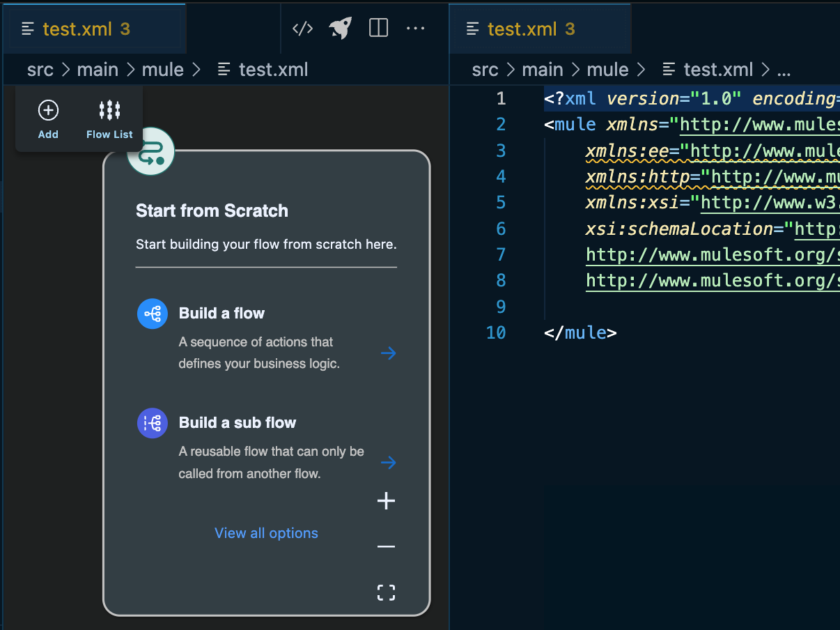Viewport: 840px width, 630px height.
Task: Split the editor with the split icon
Action: 378,28
